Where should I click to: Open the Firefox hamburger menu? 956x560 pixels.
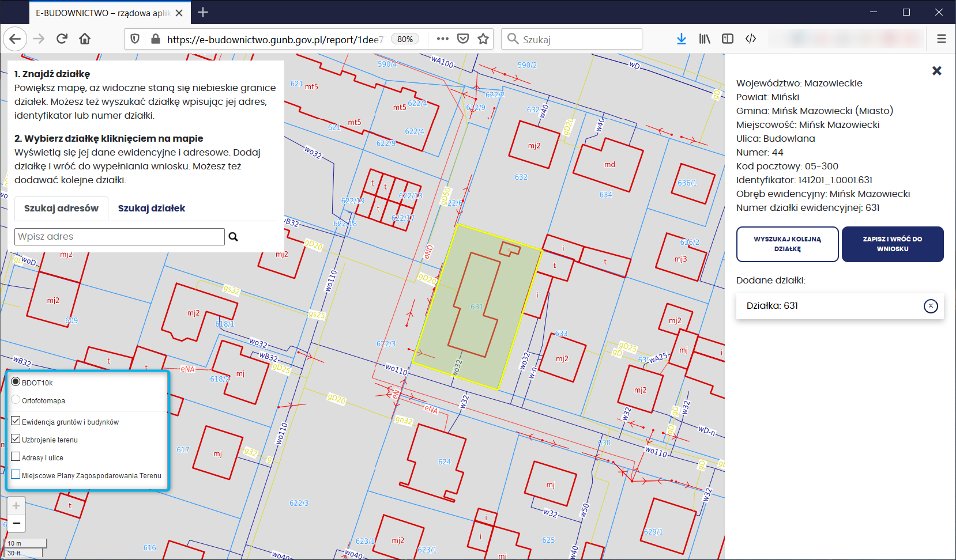[x=941, y=39]
